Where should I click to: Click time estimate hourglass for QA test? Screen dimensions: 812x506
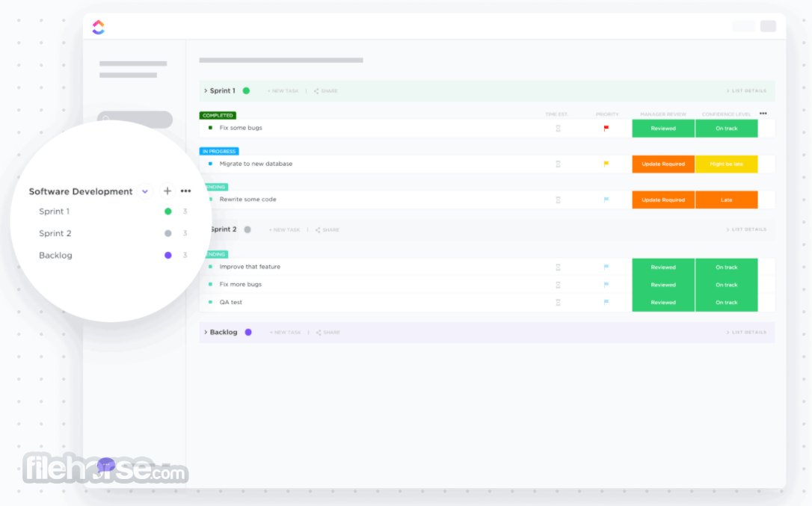558,303
